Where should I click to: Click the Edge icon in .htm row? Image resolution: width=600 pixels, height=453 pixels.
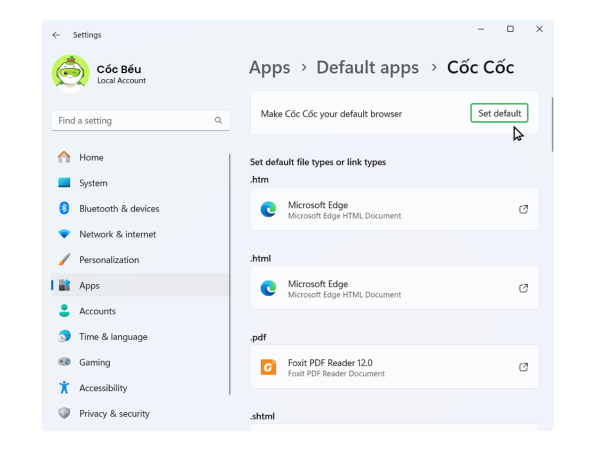tap(269, 209)
